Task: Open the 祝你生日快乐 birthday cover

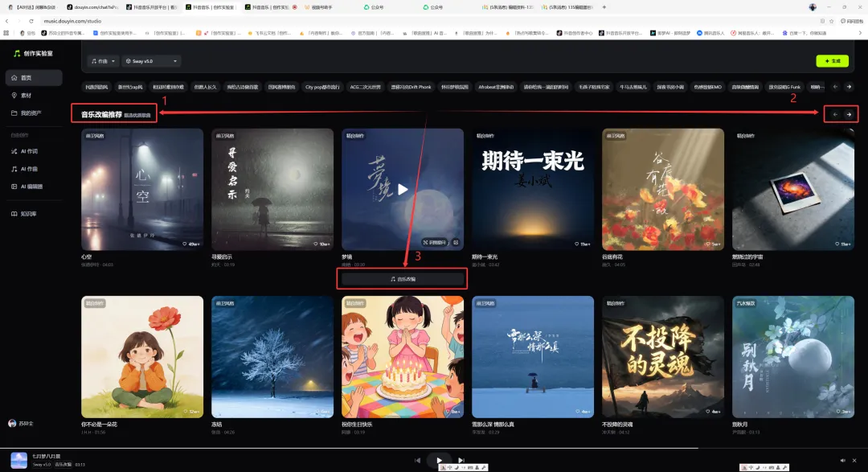Action: (x=403, y=357)
